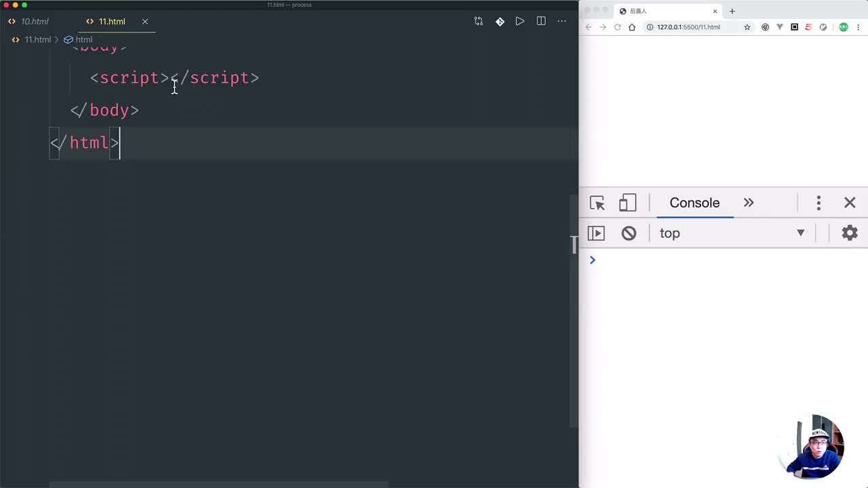Open the editor More Actions ellipsis menu
Screen dimensions: 868x488
click(x=561, y=22)
